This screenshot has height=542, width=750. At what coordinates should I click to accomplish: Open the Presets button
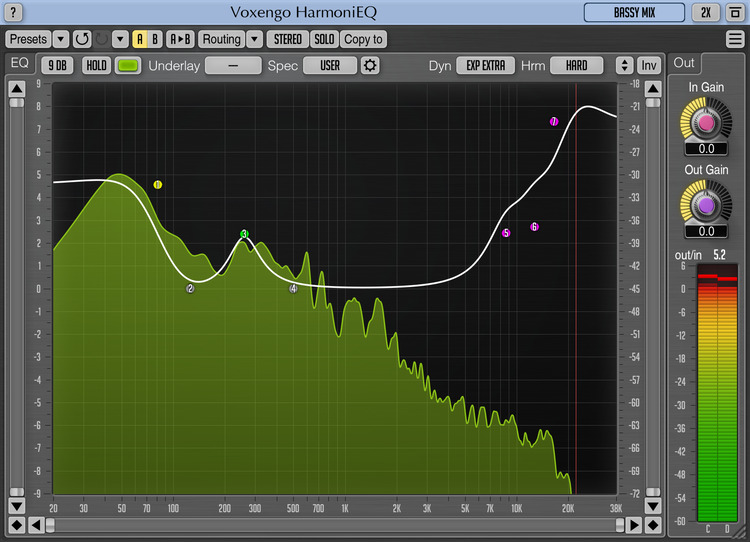coord(28,39)
